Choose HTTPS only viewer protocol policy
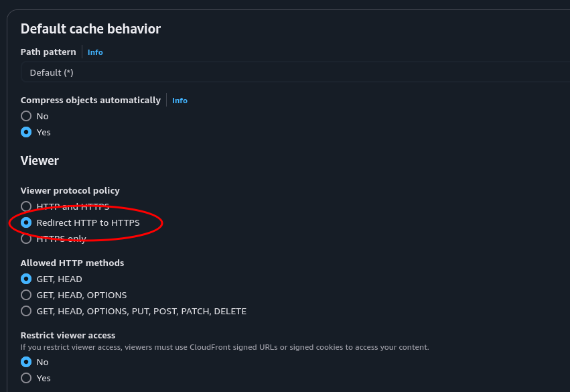The width and height of the screenshot is (570, 392). pyautogui.click(x=26, y=239)
